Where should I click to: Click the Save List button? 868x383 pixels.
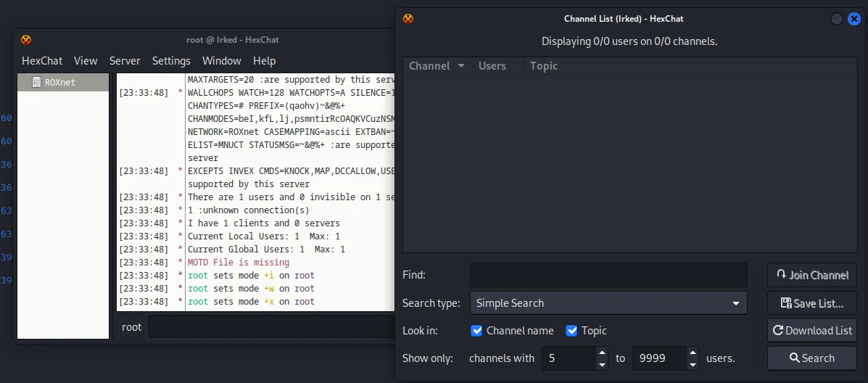click(x=812, y=302)
